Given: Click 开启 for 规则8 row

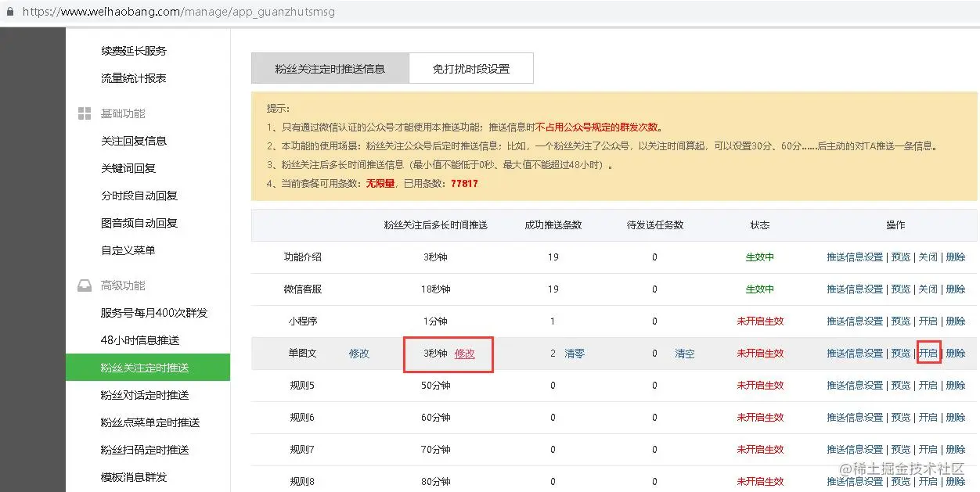Looking at the screenshot, I should 928,481.
